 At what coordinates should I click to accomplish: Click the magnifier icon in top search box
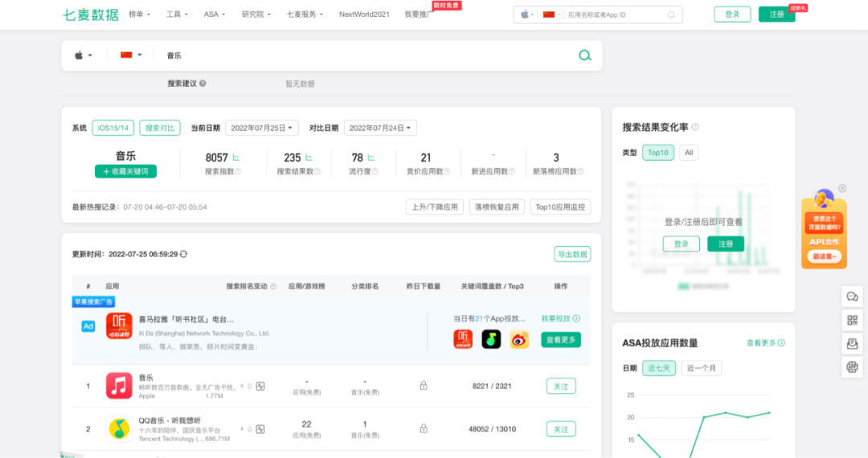click(x=671, y=15)
